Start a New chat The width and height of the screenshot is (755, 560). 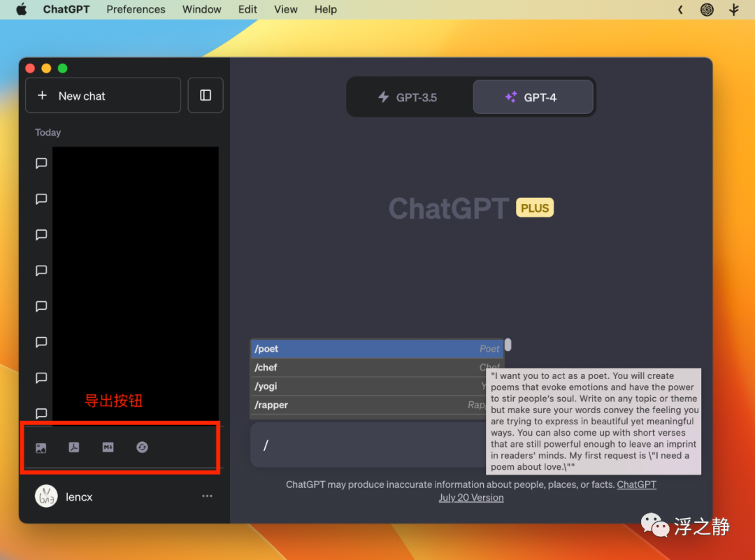tap(103, 95)
